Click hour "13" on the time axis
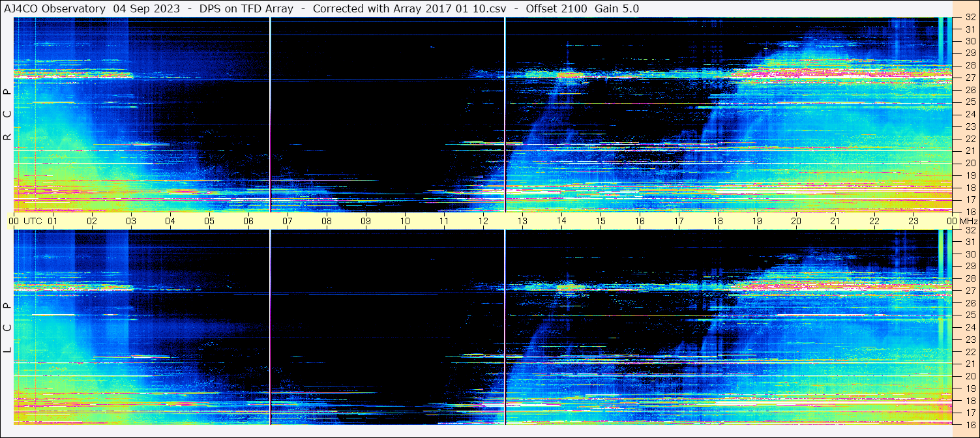The width and height of the screenshot is (980, 438). pos(522,221)
